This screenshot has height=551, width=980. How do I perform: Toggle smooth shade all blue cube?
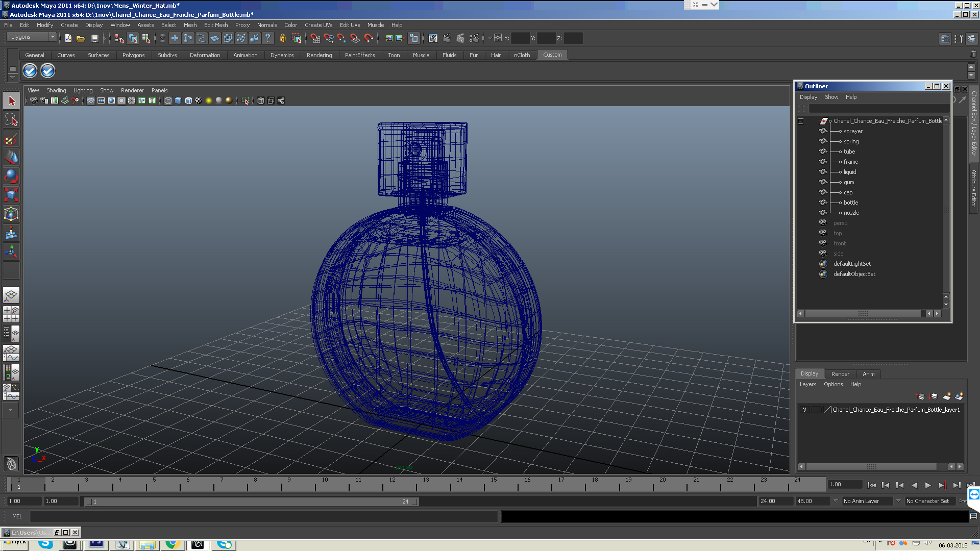tap(178, 101)
